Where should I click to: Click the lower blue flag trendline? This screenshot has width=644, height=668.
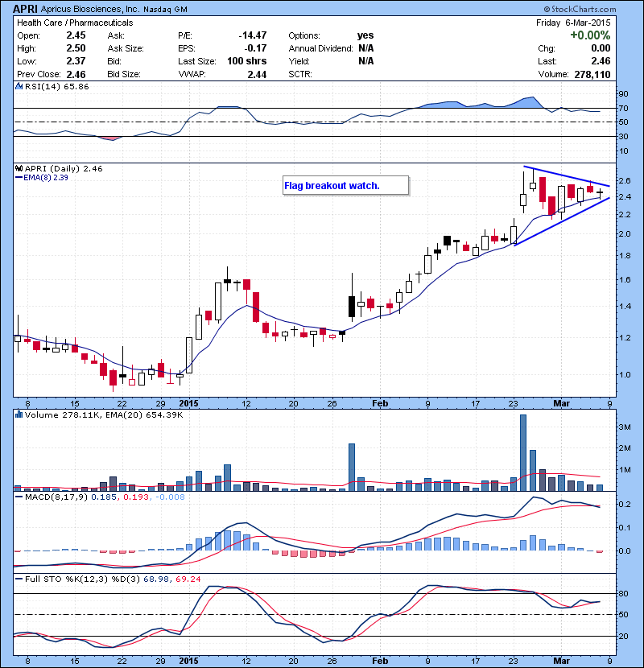coord(562,221)
